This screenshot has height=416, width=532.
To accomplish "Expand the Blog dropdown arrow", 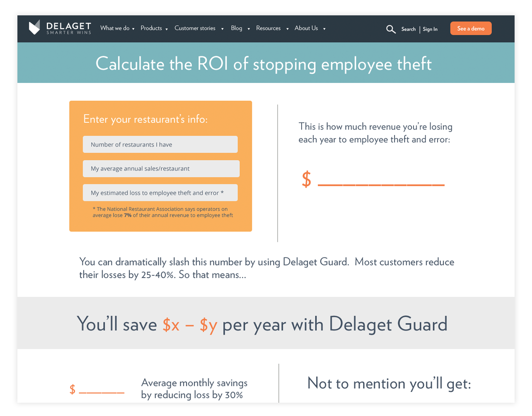I will coord(249,29).
